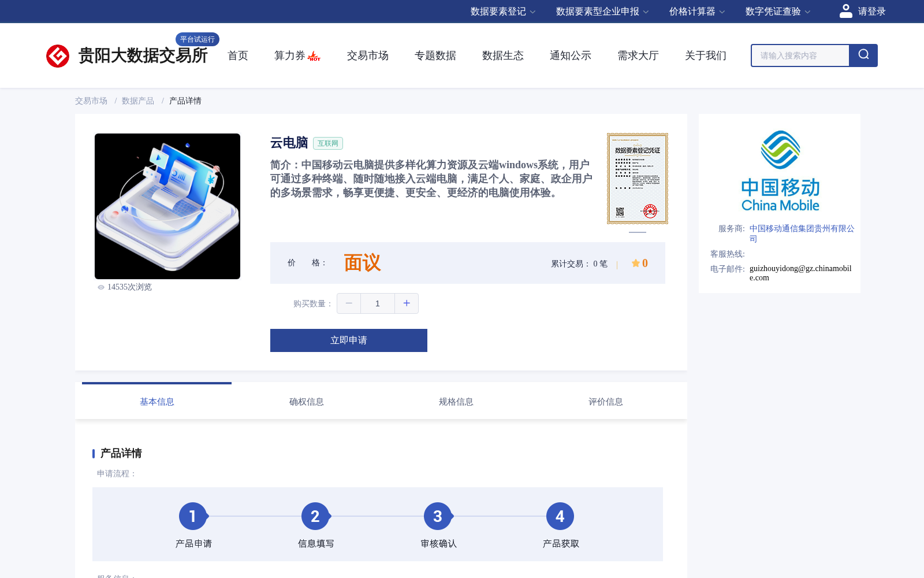Click the 立即申请 button
Image resolution: width=924 pixels, height=578 pixels.
pos(349,340)
